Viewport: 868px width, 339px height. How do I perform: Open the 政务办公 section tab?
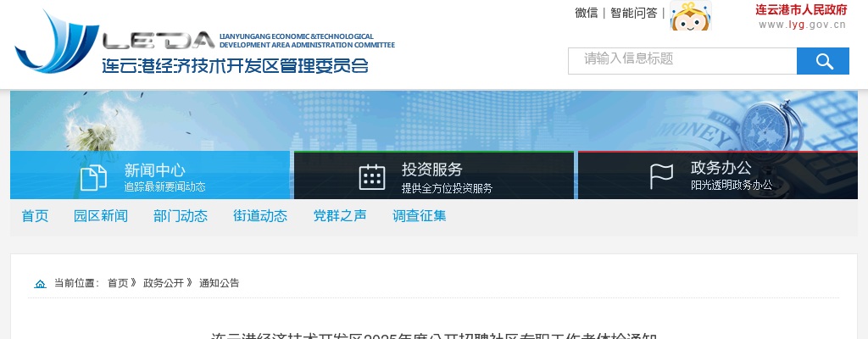(x=721, y=175)
